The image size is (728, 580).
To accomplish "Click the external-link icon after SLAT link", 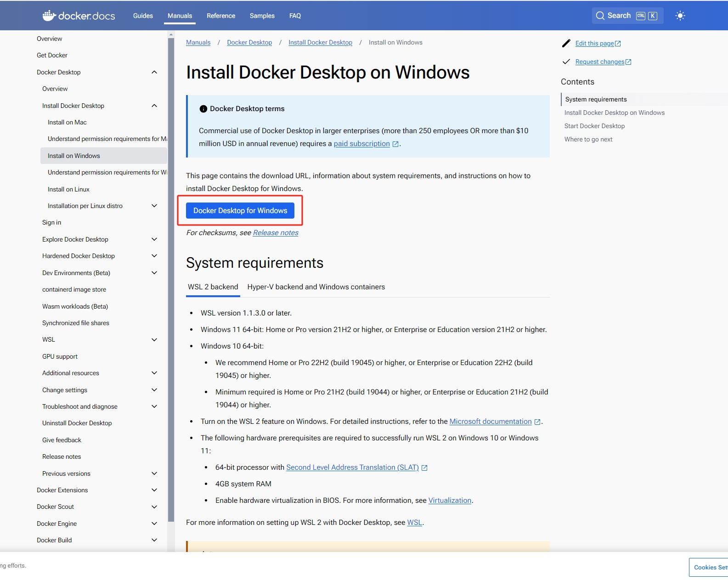I will [x=424, y=468].
